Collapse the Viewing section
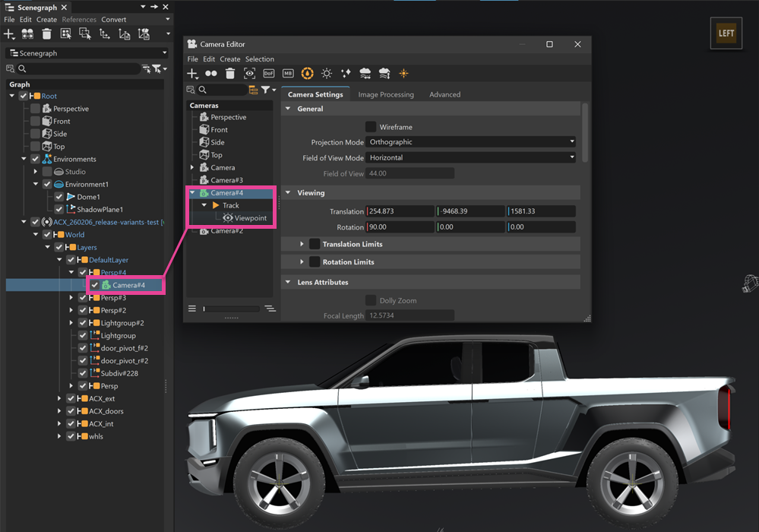759x532 pixels. (288, 193)
